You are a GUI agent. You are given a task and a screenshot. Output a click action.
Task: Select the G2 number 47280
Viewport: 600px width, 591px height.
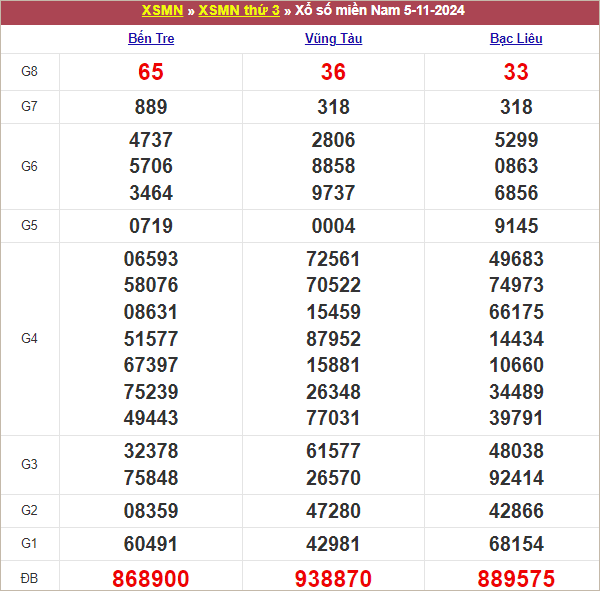pyautogui.click(x=333, y=511)
